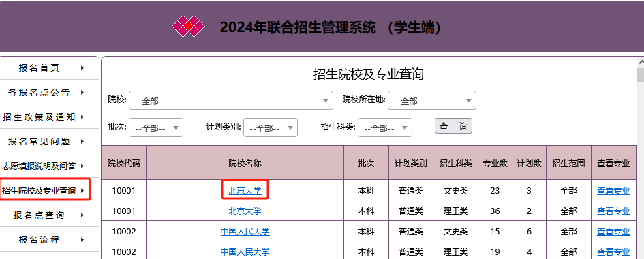Click the 专业数 column header
The image size is (644, 259).
coord(495,163)
